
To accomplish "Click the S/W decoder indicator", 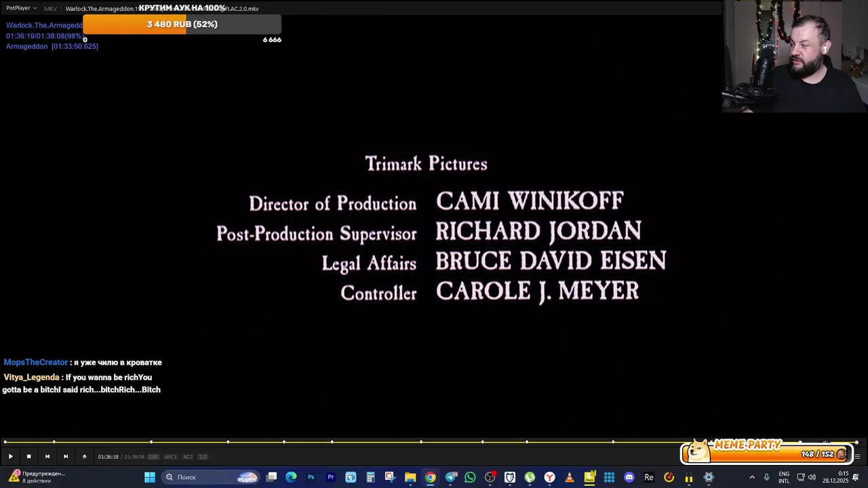I will pyautogui.click(x=153, y=457).
